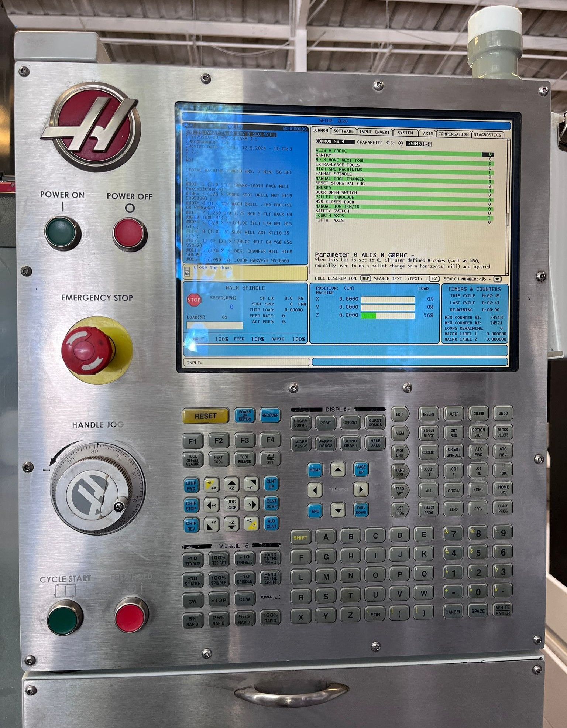The image size is (567, 728).
Task: Toggle the BLOCK DELETE key
Action: coord(503,432)
